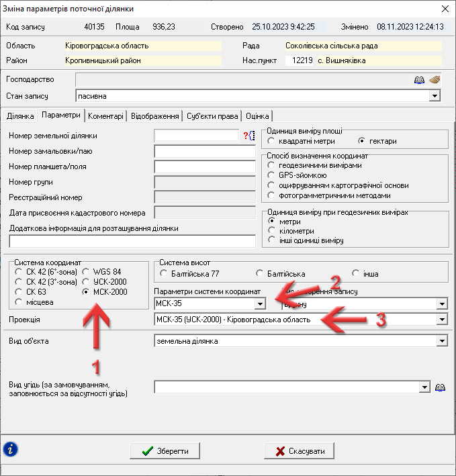Click the brush icon to clear Господарство

[435, 80]
